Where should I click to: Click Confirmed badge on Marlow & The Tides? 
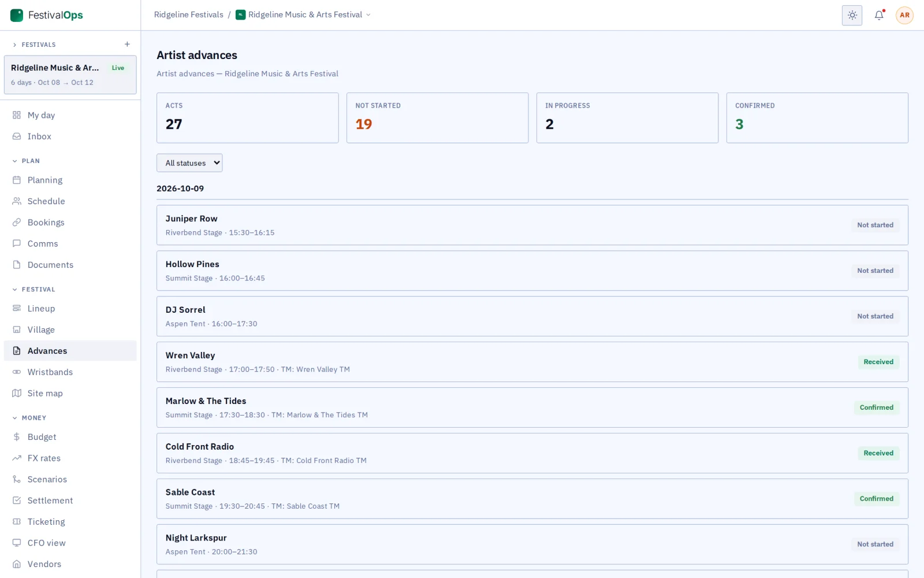coord(876,407)
